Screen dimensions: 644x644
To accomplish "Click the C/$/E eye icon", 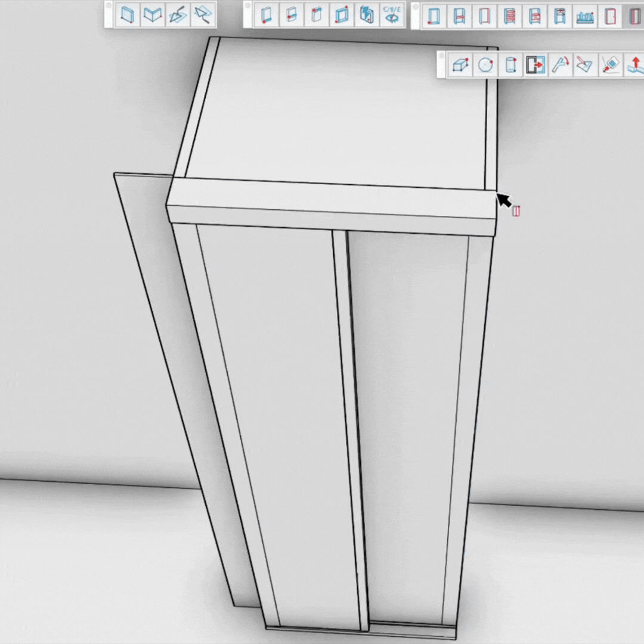I will click(392, 15).
